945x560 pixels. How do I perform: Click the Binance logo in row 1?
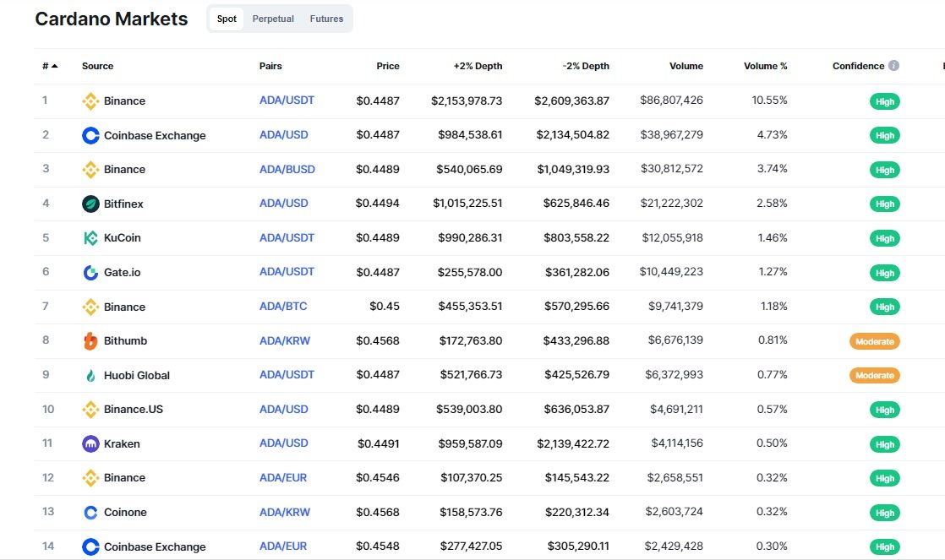coord(90,101)
